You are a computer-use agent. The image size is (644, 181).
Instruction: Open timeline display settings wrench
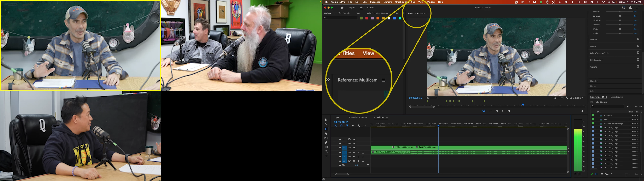[x=359, y=126]
